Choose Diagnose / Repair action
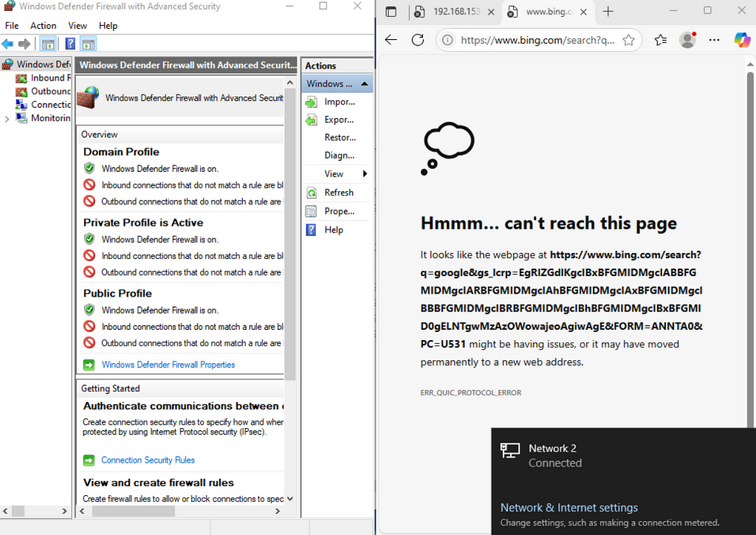756x535 pixels. [x=339, y=155]
